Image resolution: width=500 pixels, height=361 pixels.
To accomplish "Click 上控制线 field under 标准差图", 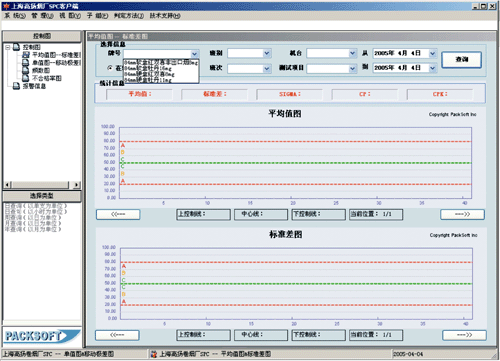I will [x=203, y=335].
